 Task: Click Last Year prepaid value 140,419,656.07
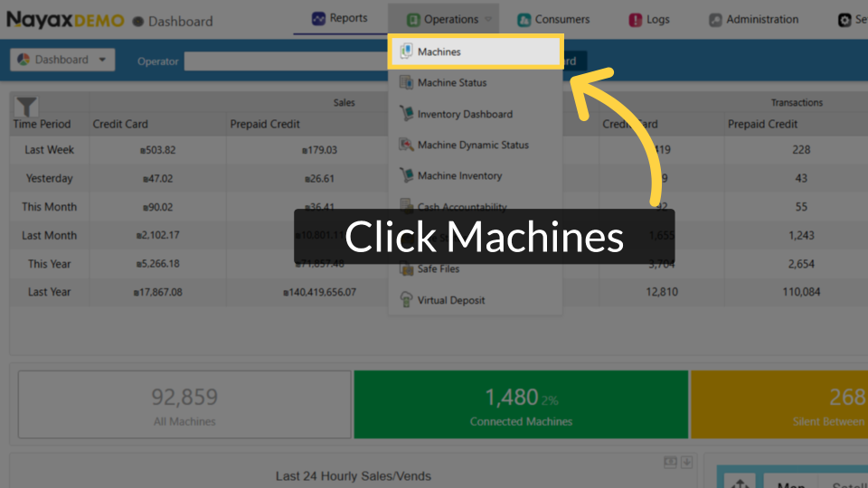(319, 292)
